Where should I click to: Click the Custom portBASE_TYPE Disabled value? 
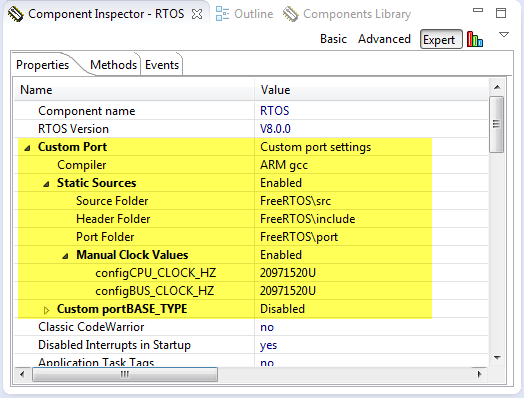282,309
